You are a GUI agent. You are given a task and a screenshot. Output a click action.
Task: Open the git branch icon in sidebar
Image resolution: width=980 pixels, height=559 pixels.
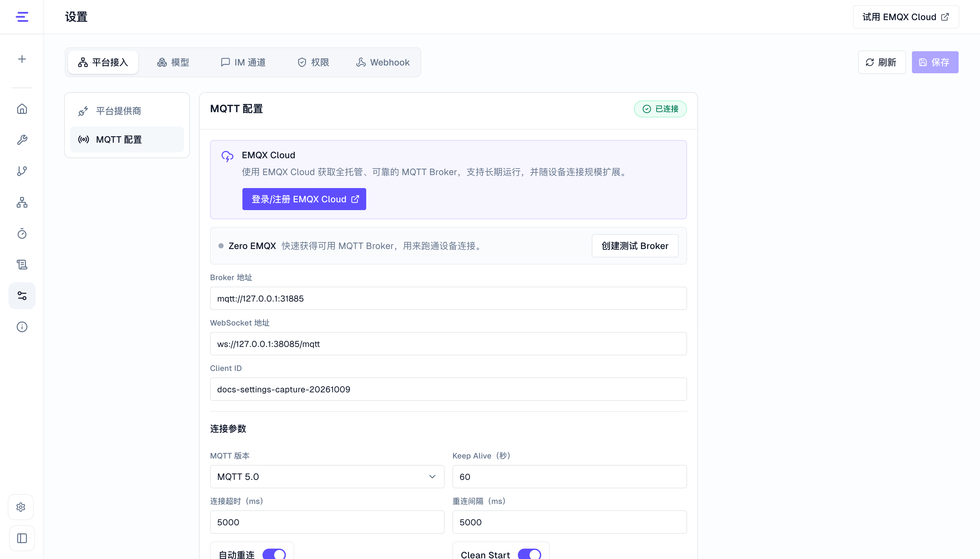click(22, 171)
